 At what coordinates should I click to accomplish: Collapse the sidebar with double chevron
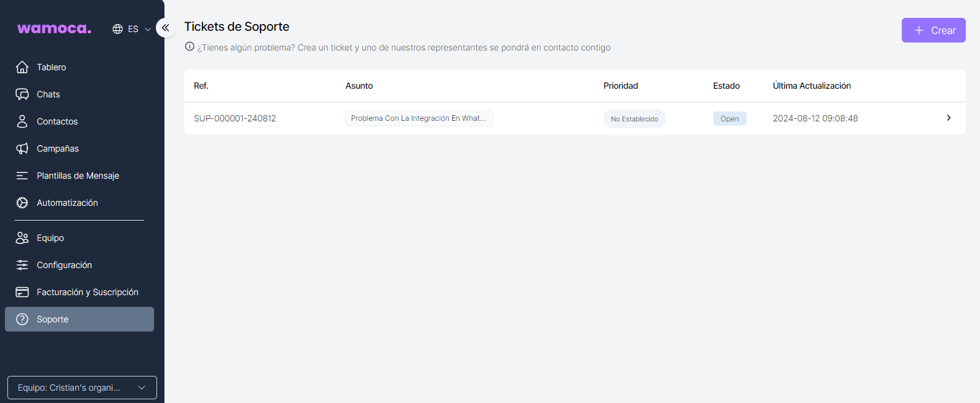[x=165, y=28]
